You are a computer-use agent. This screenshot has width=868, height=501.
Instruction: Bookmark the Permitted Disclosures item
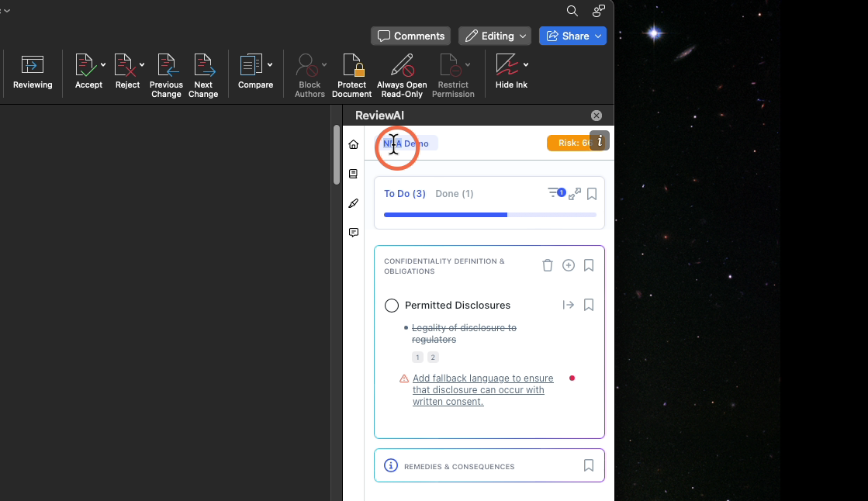click(x=589, y=305)
